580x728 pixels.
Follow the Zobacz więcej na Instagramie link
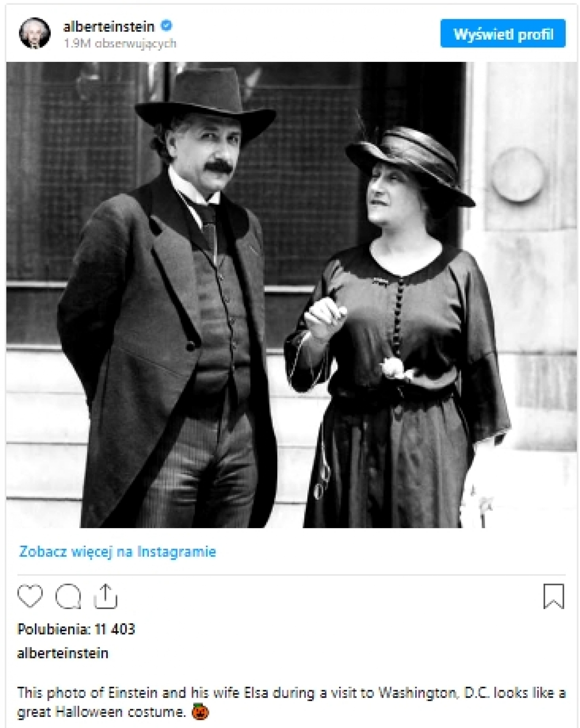[117, 551]
